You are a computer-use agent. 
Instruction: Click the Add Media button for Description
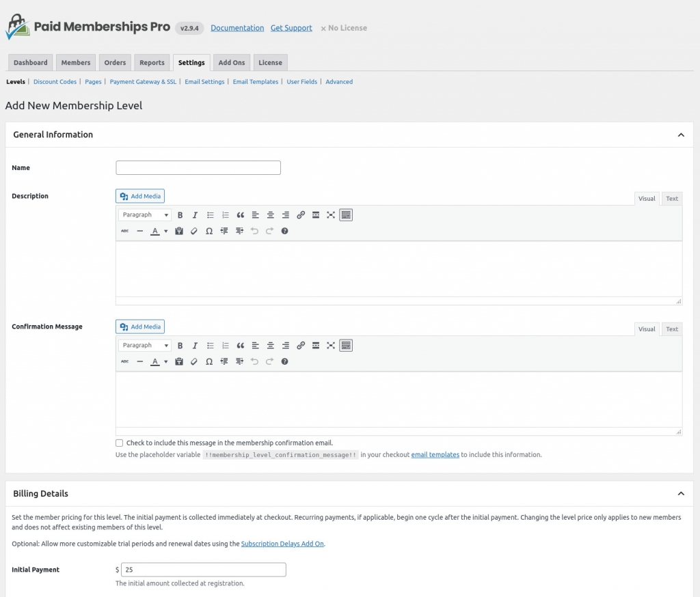coord(139,196)
